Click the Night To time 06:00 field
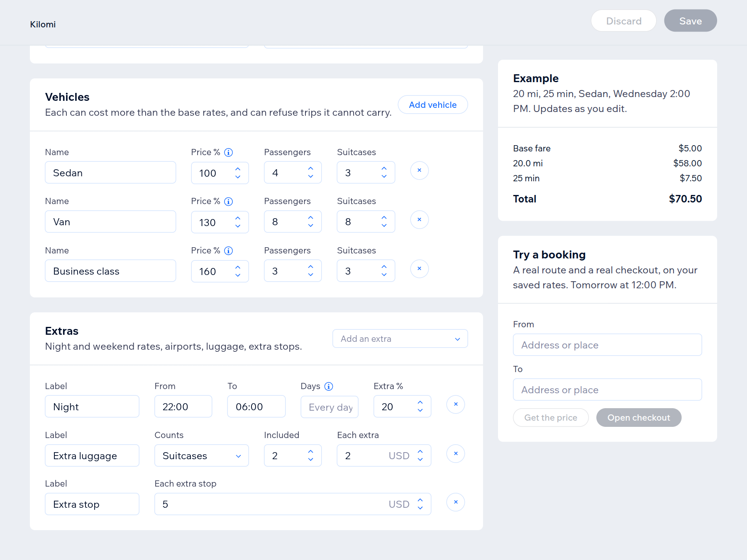The height and width of the screenshot is (560, 747). tap(256, 407)
